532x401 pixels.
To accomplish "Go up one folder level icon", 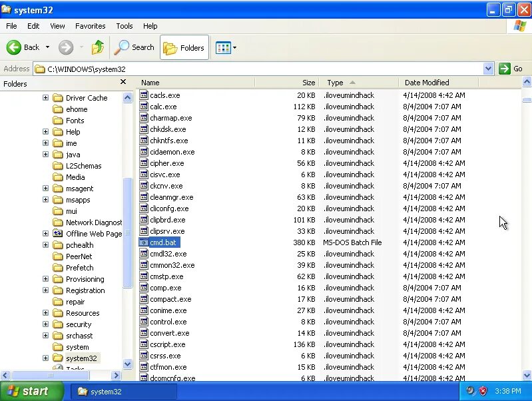I will tap(98, 47).
